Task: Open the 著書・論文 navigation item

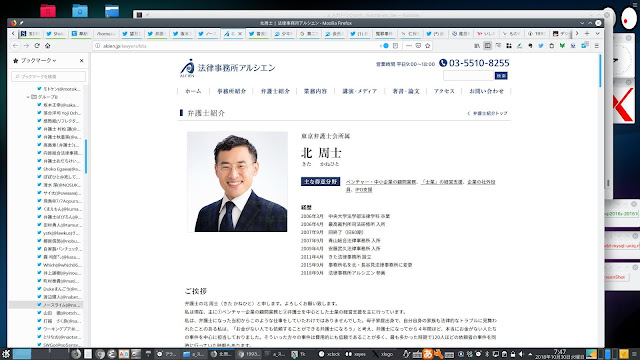Action: tap(406, 91)
